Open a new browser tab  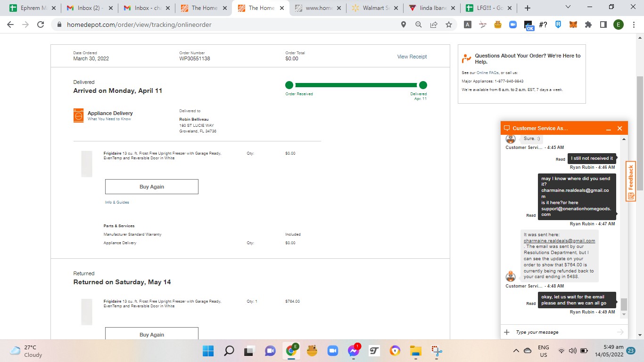pos(528,8)
